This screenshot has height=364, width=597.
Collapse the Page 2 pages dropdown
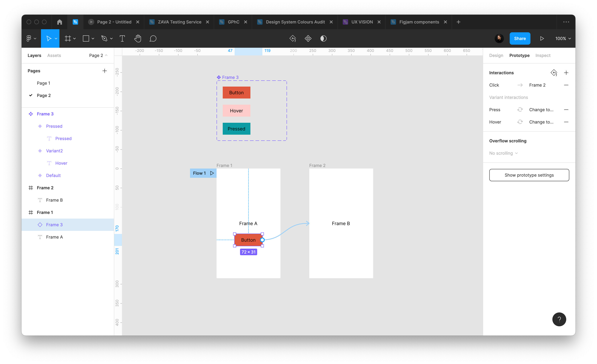pyautogui.click(x=98, y=55)
